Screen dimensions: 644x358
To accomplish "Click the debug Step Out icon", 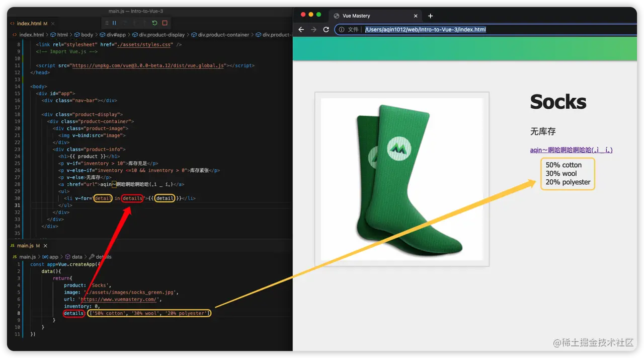I will (x=144, y=23).
